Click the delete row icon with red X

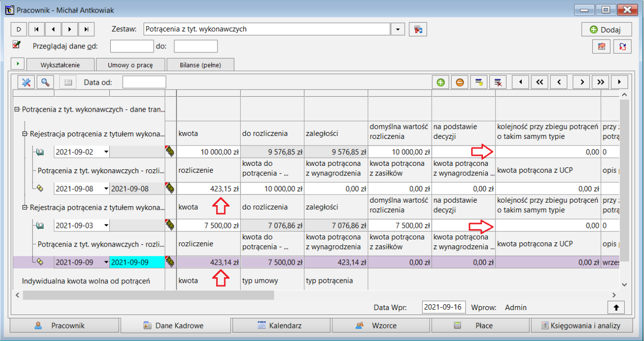[x=498, y=82]
